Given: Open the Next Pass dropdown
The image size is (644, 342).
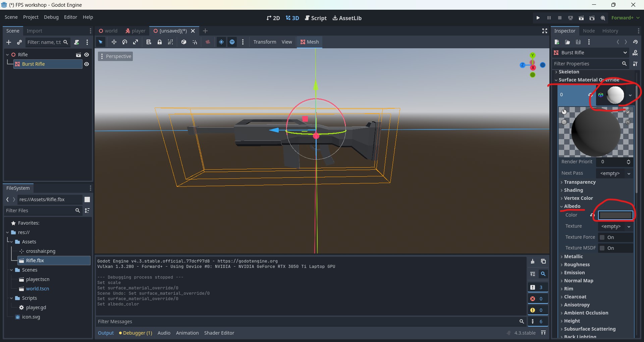Looking at the screenshot, I should coord(615,173).
